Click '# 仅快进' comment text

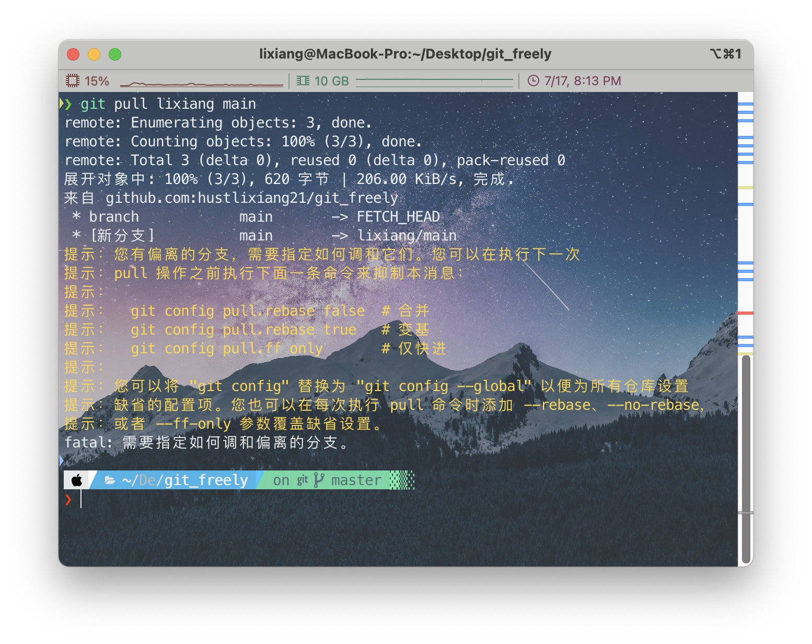(x=414, y=348)
